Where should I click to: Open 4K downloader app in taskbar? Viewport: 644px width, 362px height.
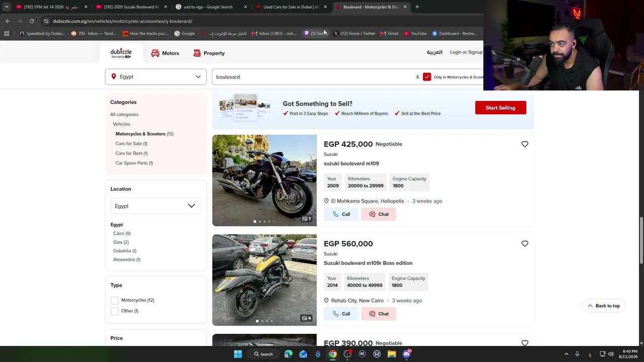click(362, 354)
